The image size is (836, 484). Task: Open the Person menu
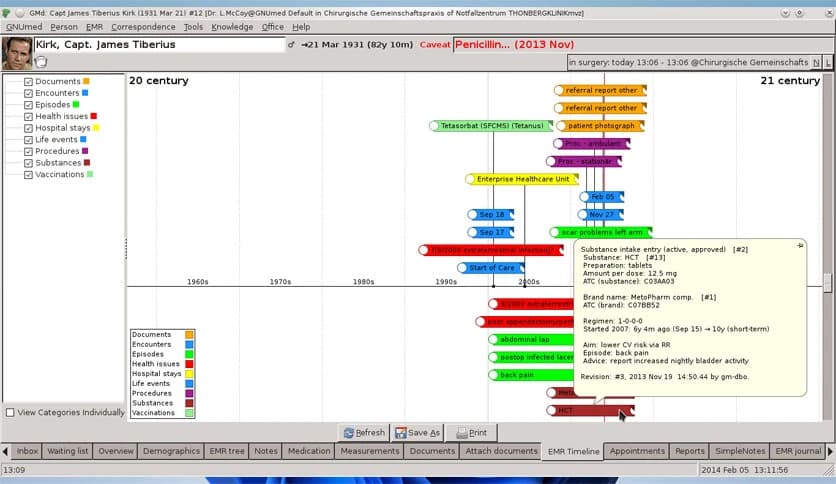[64, 27]
